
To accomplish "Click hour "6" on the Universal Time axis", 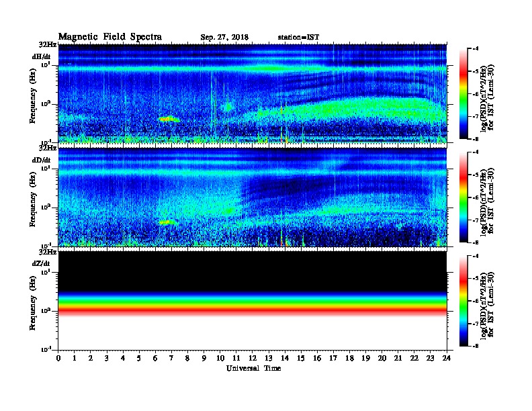I will click(x=155, y=358).
